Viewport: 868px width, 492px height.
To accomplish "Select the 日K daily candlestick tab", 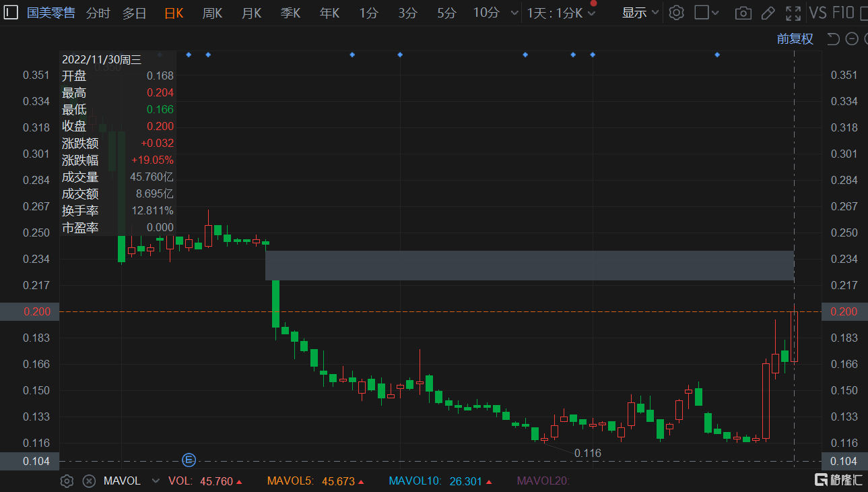I will click(x=174, y=13).
